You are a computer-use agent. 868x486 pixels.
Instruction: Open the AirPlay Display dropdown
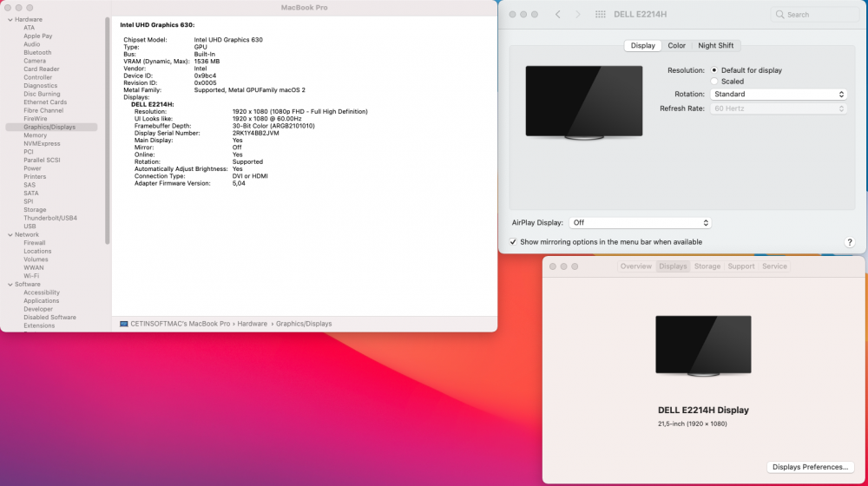tap(640, 222)
